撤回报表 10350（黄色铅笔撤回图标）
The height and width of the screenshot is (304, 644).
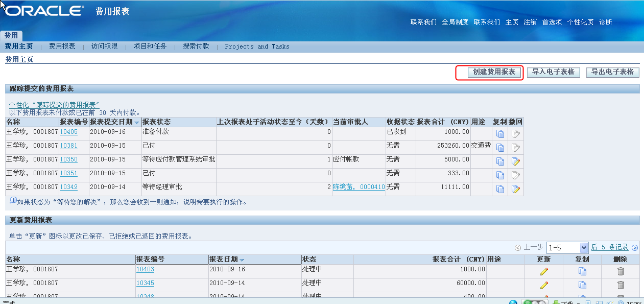(516, 160)
